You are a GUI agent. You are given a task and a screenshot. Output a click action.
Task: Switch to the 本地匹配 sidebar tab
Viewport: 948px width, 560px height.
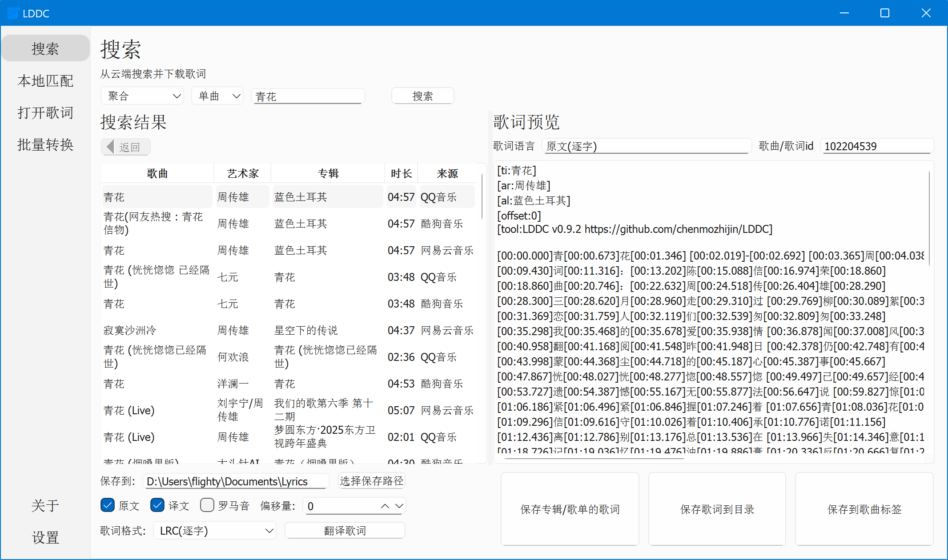pyautogui.click(x=45, y=81)
